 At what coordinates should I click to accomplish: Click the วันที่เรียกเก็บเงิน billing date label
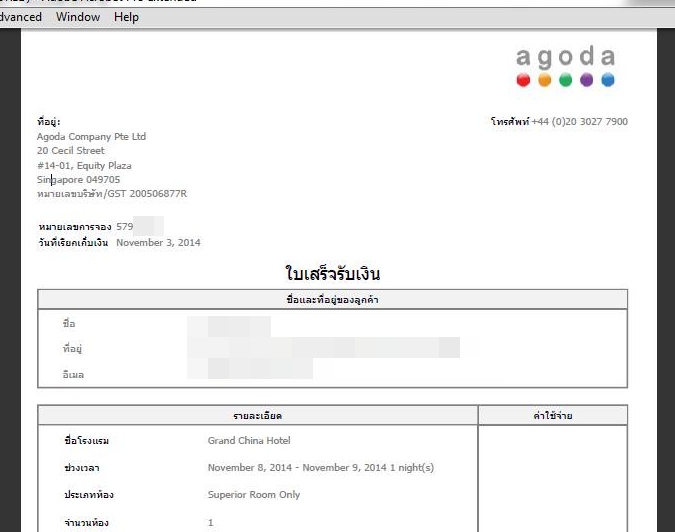coord(73,243)
